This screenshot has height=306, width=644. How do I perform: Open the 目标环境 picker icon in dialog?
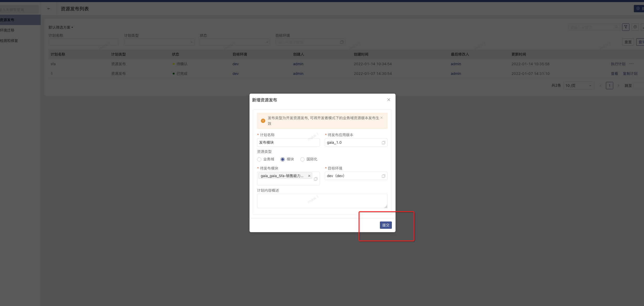click(383, 176)
